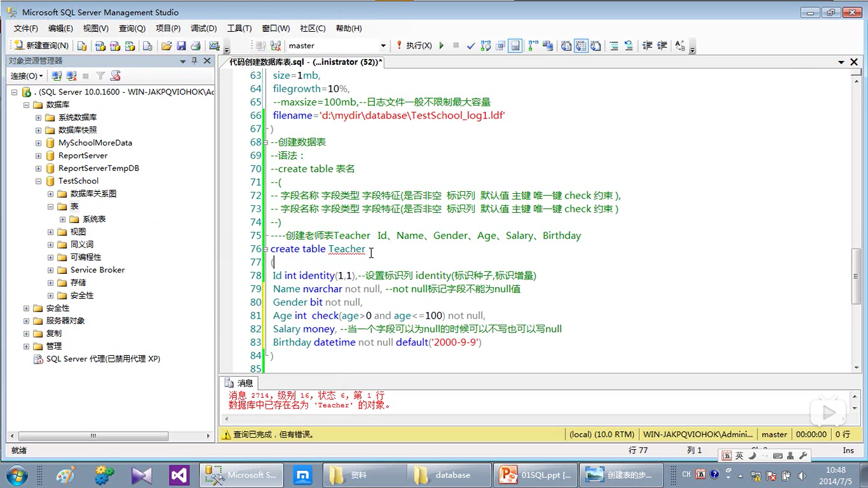Click the video play overlay button

coord(828,413)
